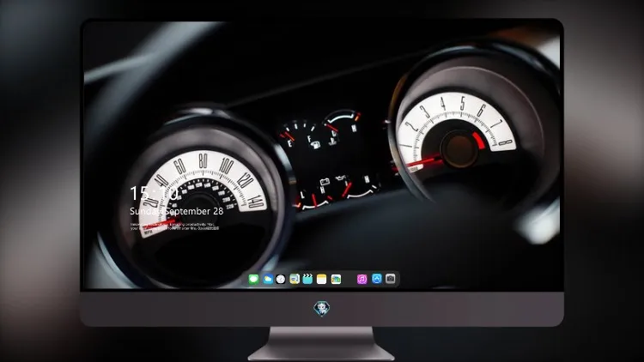
Task: Click the 15:10 clock widget
Action: click(x=154, y=193)
